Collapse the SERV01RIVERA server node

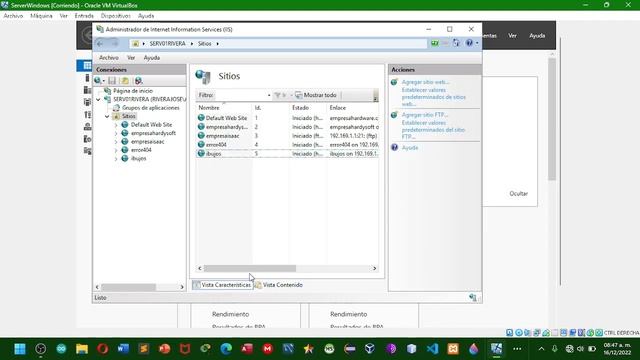tap(98, 99)
